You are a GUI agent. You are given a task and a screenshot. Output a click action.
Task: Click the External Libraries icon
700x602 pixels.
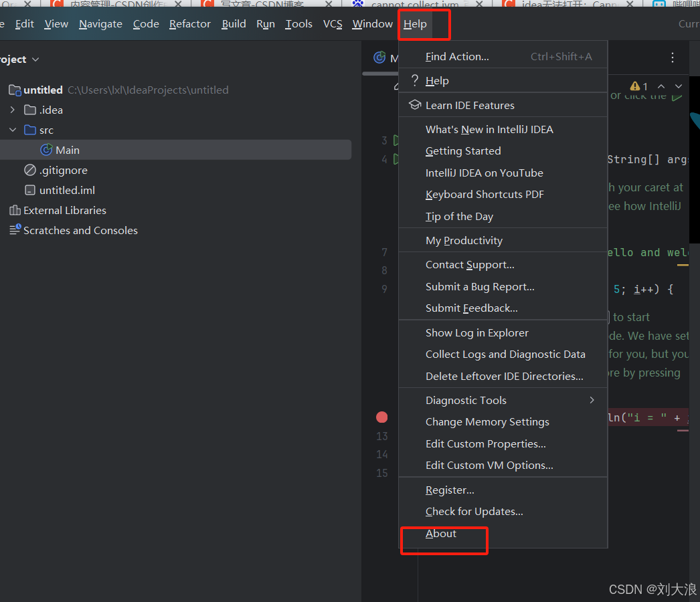click(x=15, y=210)
